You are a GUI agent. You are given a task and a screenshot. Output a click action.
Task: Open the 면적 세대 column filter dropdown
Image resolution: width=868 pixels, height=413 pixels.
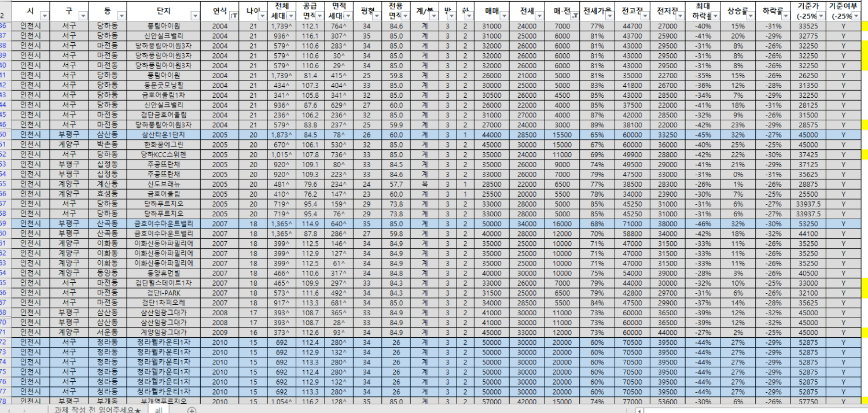tap(348, 16)
